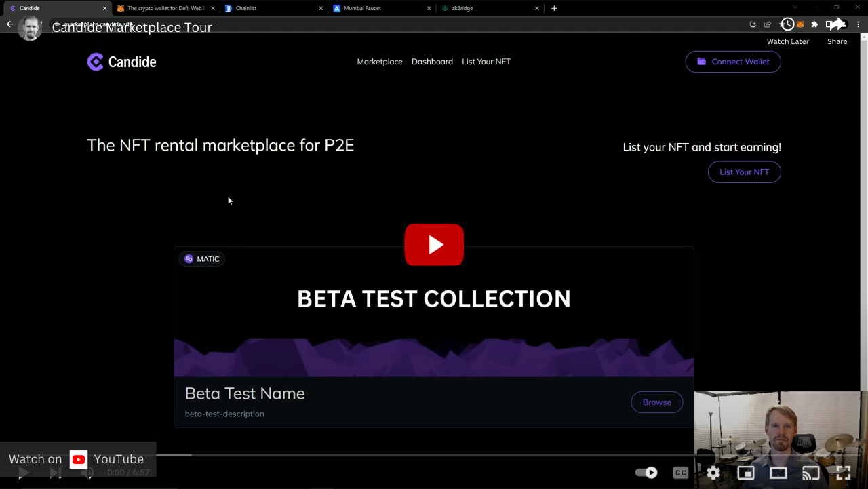The width and height of the screenshot is (868, 489).
Task: Open the MetaMask fox extension
Action: tap(800, 24)
